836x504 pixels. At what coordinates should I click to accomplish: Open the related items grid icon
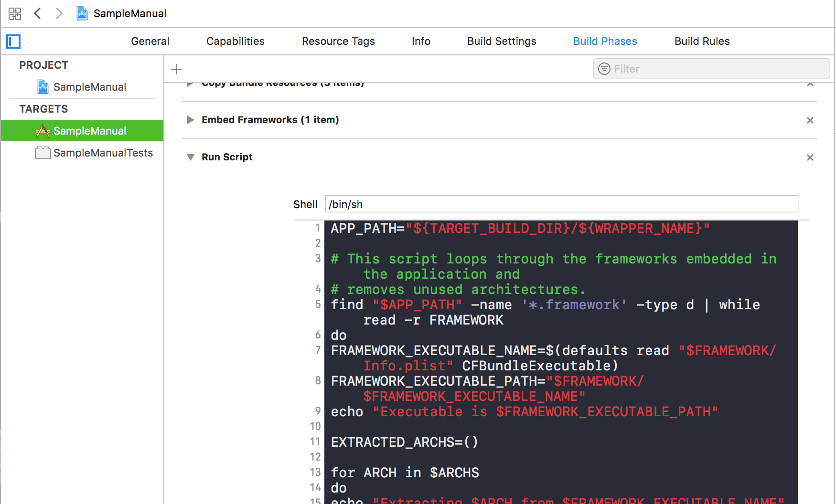[x=14, y=13]
